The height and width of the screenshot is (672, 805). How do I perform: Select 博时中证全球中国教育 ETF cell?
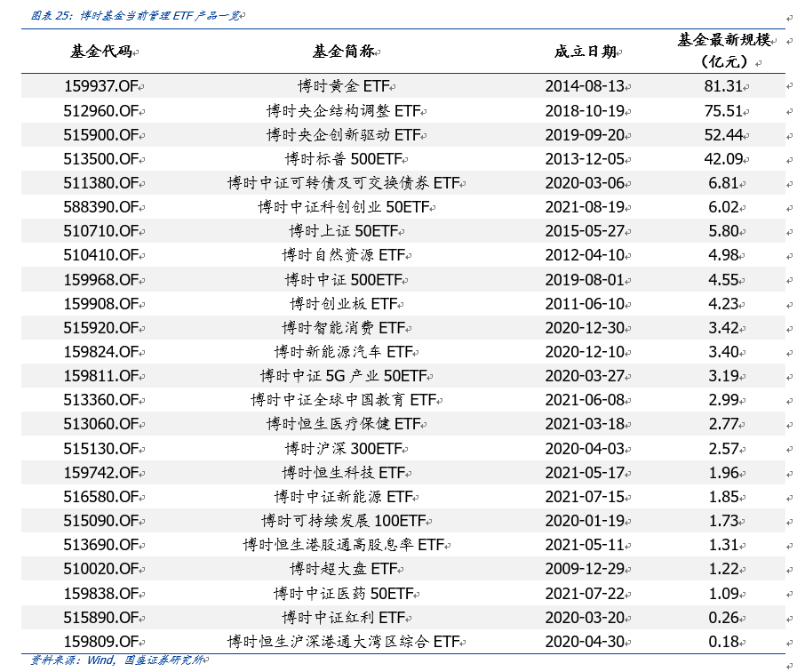[x=344, y=399]
